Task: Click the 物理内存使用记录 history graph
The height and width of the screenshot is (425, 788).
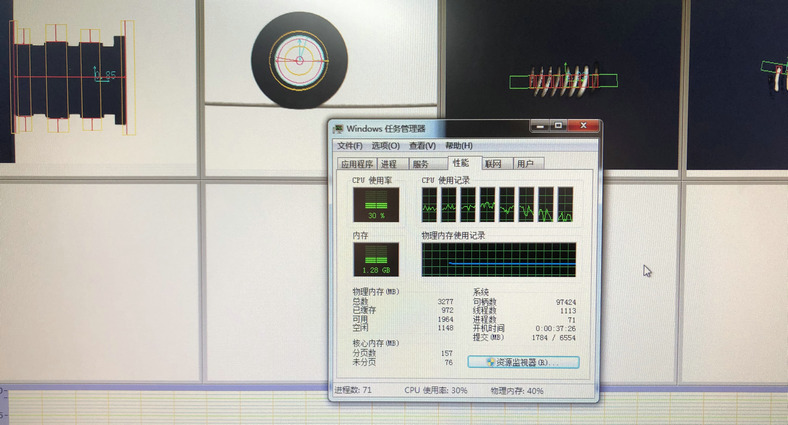Action: coord(498,259)
